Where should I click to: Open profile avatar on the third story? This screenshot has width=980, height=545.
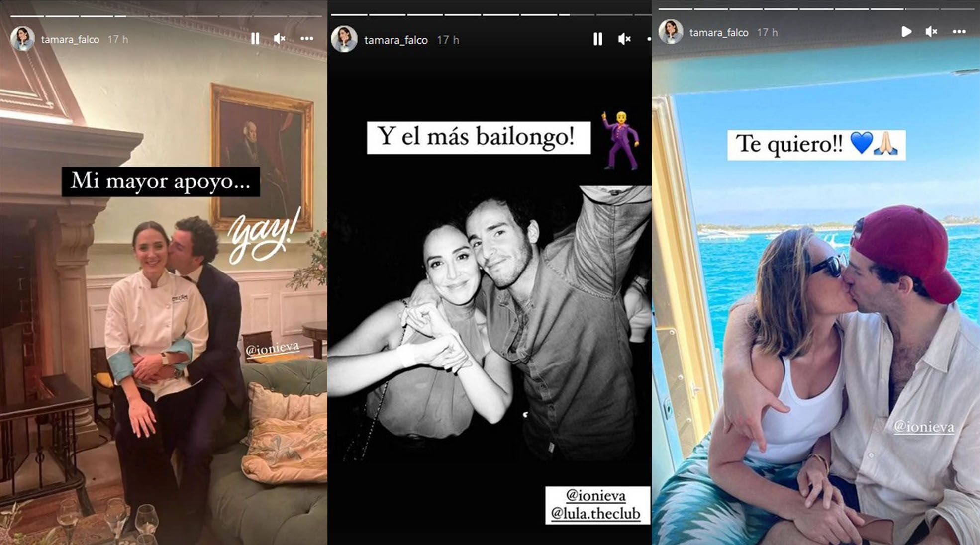tap(671, 32)
